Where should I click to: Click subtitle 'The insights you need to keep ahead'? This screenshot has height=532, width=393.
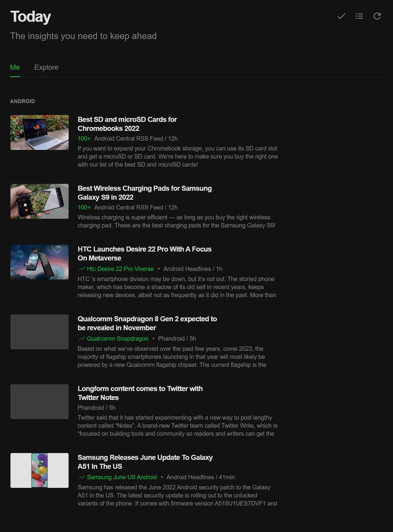click(x=83, y=36)
